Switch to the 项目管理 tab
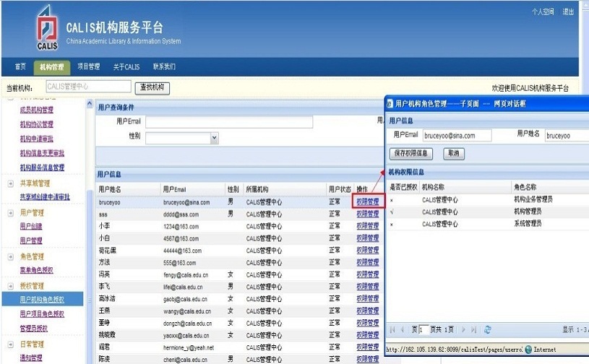Image resolution: width=589 pixels, height=364 pixels. [x=88, y=67]
